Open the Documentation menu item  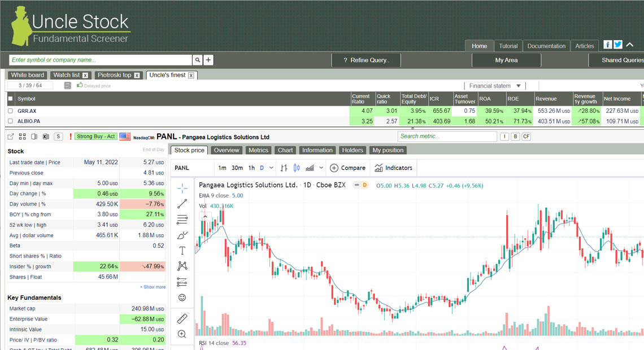pos(546,46)
